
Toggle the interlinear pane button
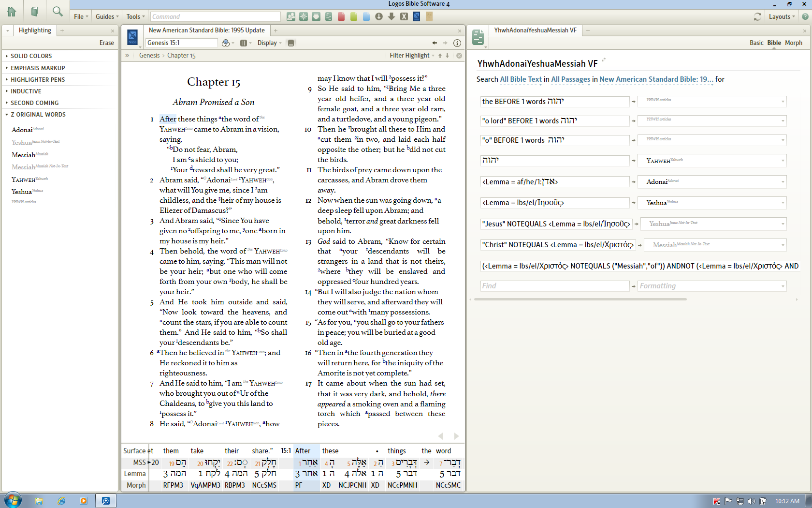click(291, 43)
